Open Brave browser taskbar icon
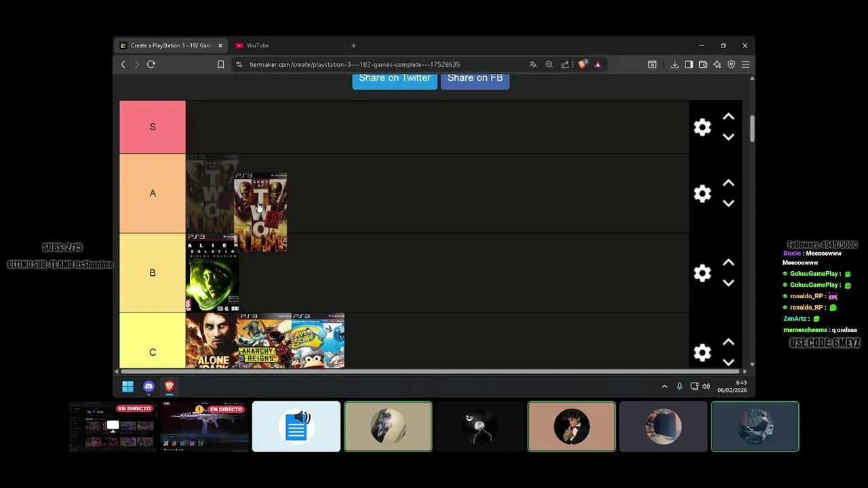 pyautogui.click(x=170, y=386)
